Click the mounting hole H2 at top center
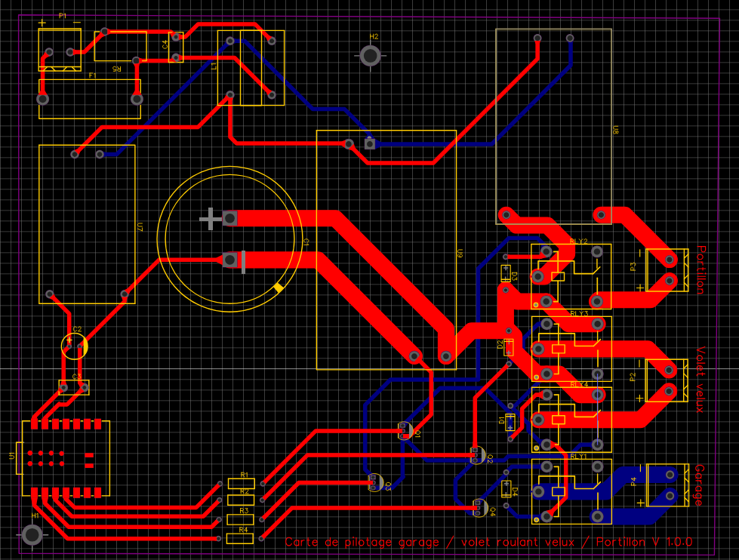This screenshot has height=560, width=739. point(371,54)
